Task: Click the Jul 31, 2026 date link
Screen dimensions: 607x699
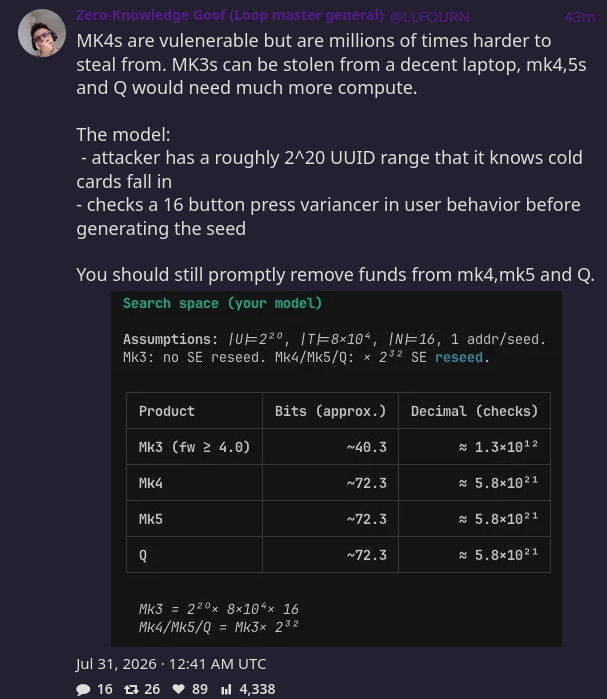Action: coord(171,664)
